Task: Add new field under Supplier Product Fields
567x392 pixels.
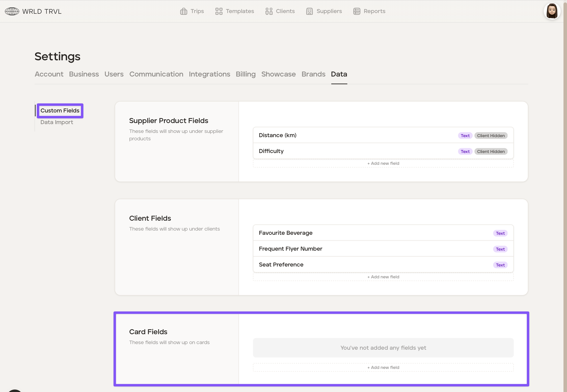Action: tap(383, 164)
